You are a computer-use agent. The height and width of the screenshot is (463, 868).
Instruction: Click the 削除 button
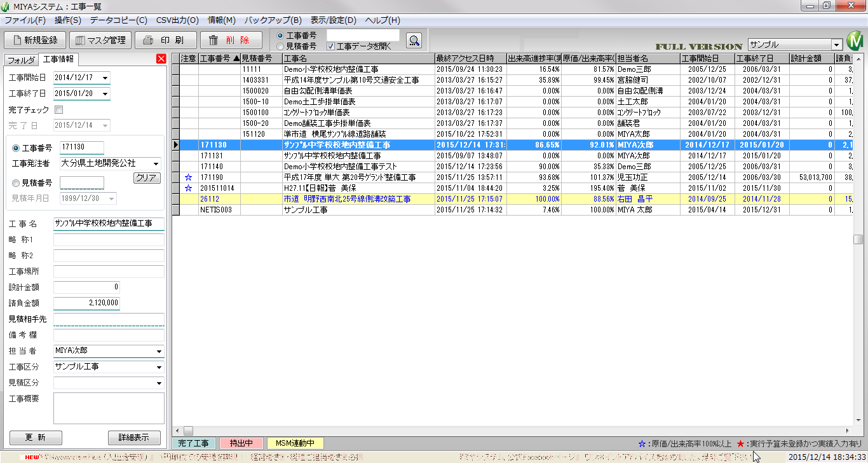(x=231, y=40)
